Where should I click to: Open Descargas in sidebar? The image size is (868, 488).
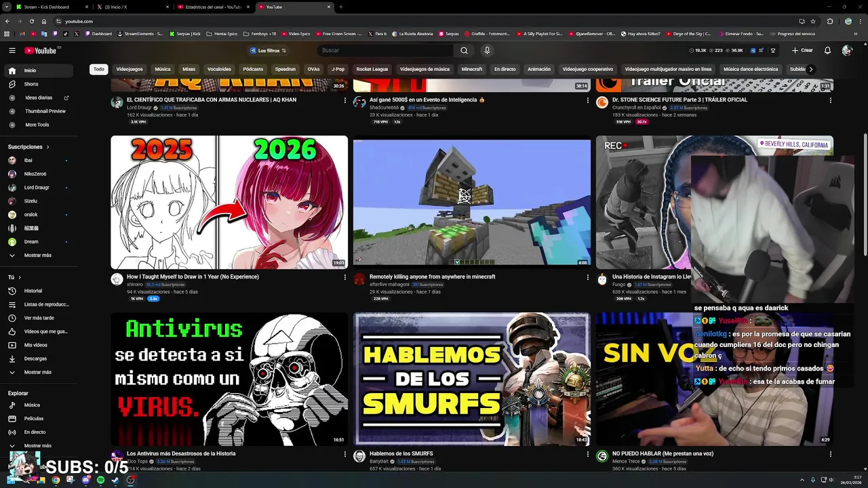37,359
